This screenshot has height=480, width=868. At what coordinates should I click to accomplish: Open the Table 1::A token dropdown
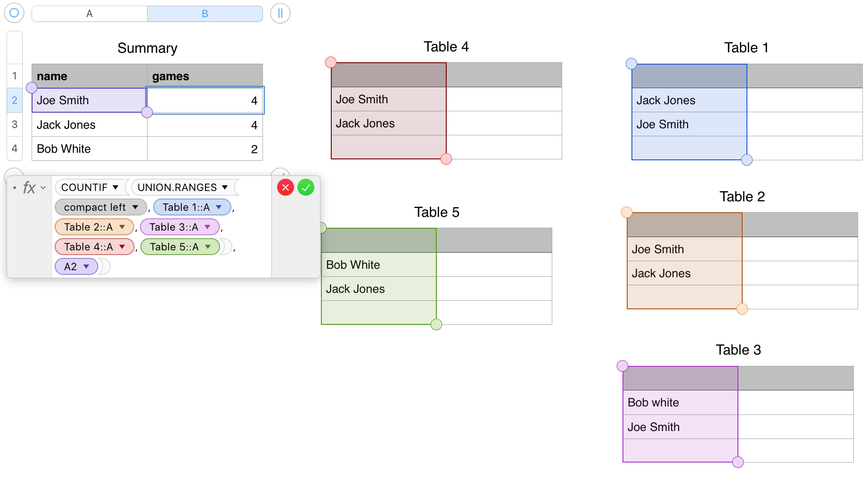pos(218,207)
